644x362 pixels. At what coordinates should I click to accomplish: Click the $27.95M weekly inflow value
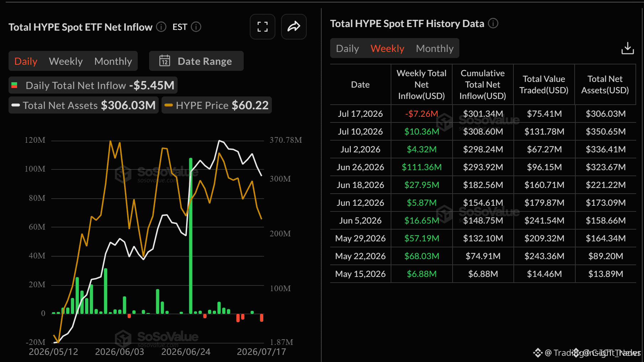(422, 185)
